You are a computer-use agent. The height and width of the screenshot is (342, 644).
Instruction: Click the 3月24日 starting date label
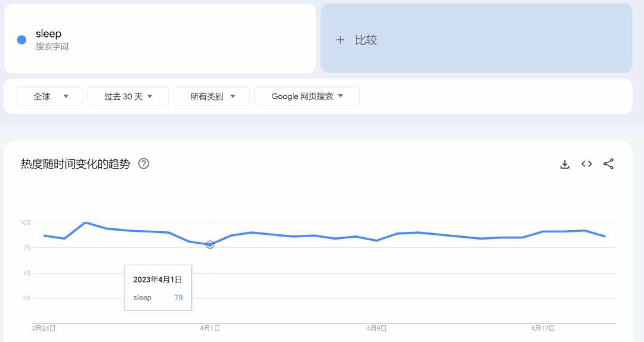point(44,328)
